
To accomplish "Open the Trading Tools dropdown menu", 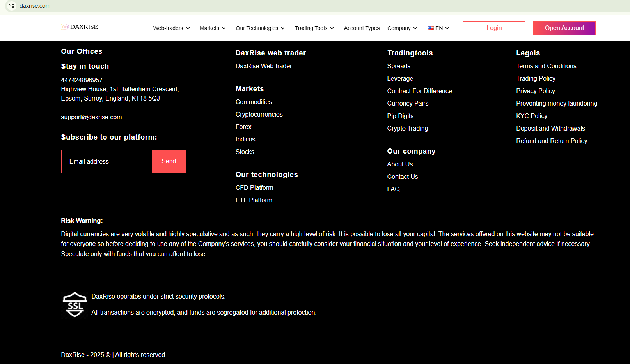I will tap(314, 28).
